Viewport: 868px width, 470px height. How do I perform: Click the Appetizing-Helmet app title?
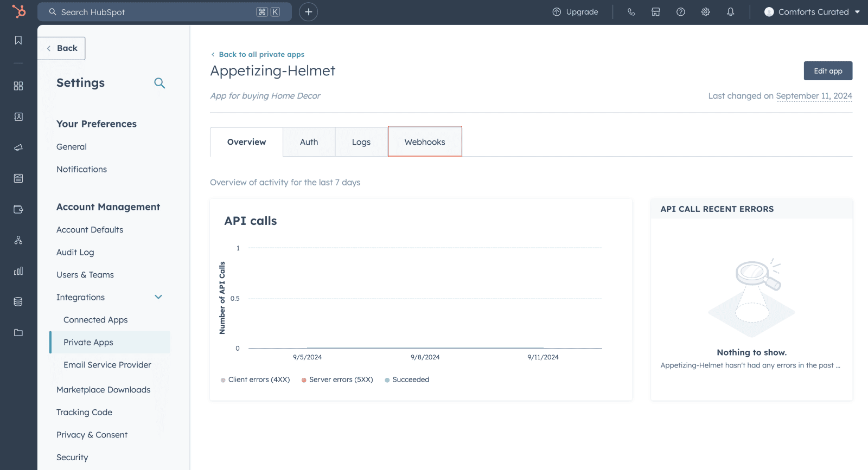tap(273, 71)
